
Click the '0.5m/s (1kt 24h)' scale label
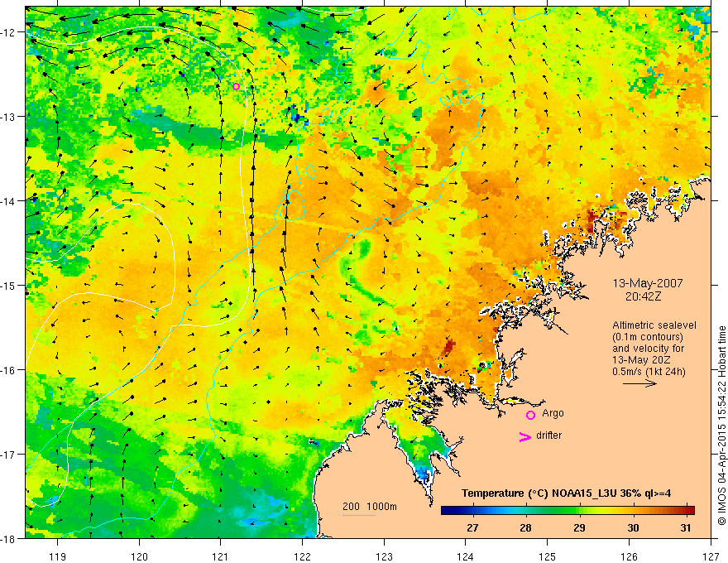pyautogui.click(x=649, y=372)
